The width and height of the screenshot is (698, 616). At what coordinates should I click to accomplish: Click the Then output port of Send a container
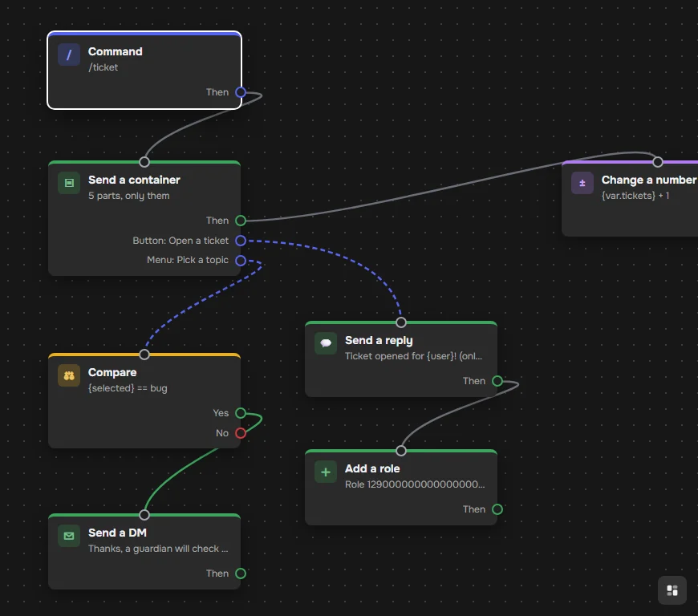[x=241, y=221]
